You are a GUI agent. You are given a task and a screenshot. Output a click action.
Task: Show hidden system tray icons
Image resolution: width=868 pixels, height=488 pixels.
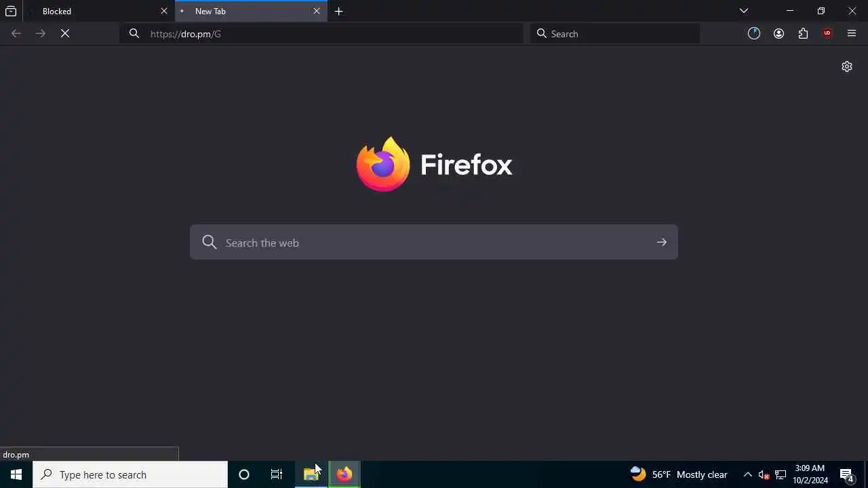click(x=747, y=474)
